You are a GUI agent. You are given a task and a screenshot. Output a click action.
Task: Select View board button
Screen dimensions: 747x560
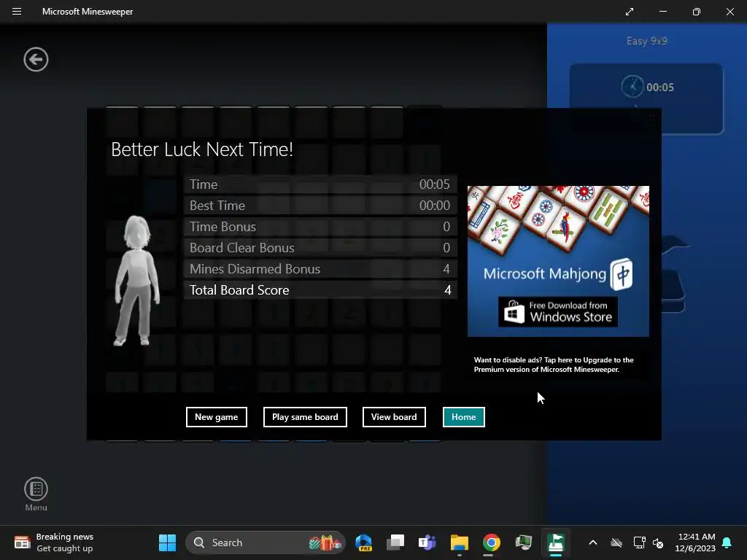[x=394, y=417]
